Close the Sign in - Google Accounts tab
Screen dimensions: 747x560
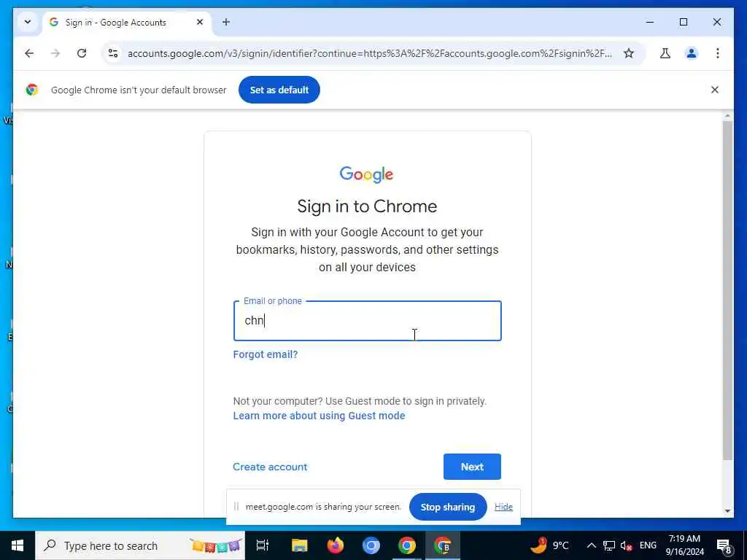(x=200, y=22)
